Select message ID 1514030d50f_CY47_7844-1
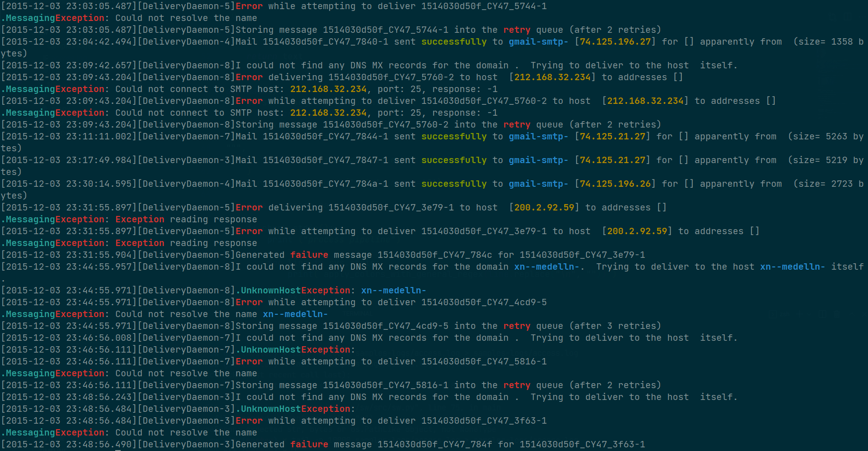868x451 pixels. click(326, 136)
